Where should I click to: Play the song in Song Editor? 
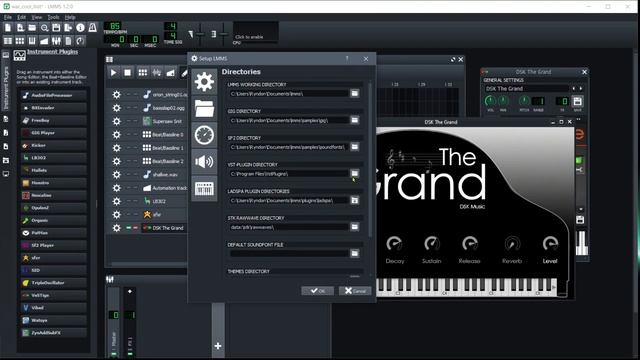coord(113,73)
